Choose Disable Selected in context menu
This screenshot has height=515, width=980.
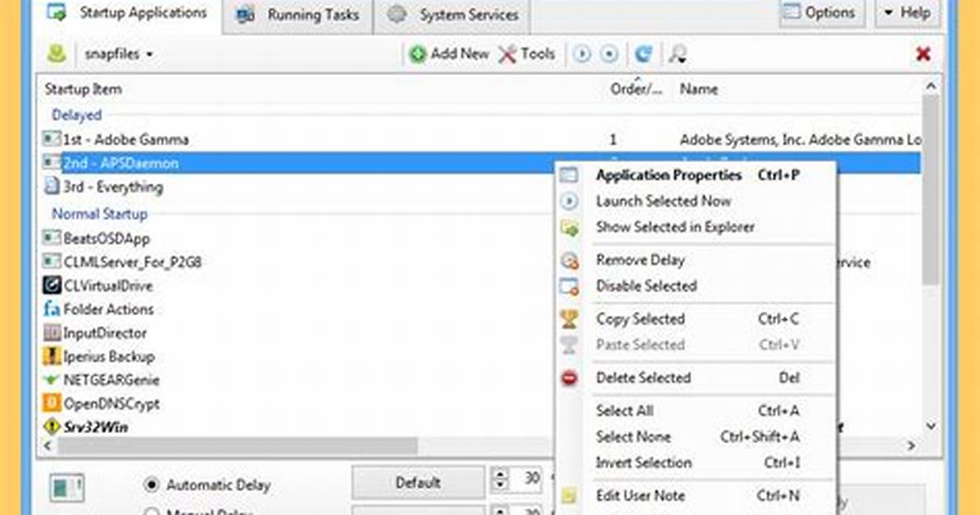click(696, 286)
